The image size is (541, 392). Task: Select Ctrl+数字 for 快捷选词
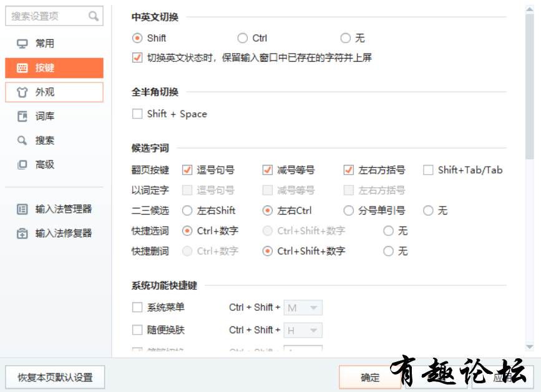click(x=187, y=231)
